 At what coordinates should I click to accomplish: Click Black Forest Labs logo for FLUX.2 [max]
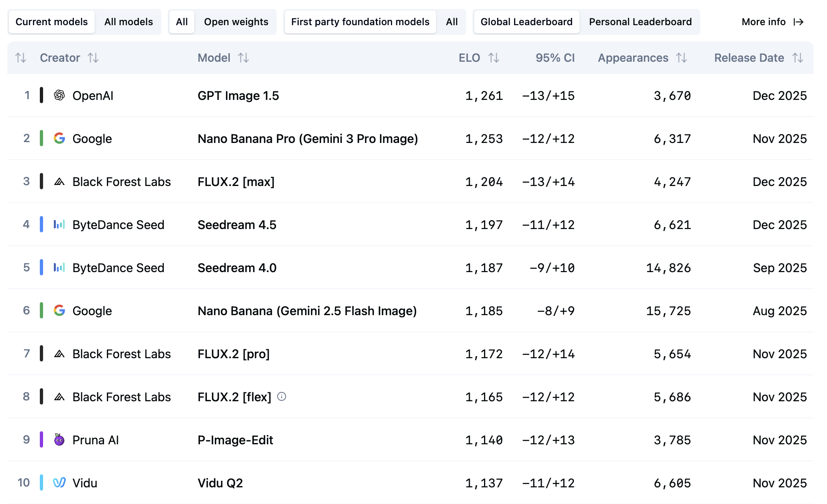click(59, 182)
